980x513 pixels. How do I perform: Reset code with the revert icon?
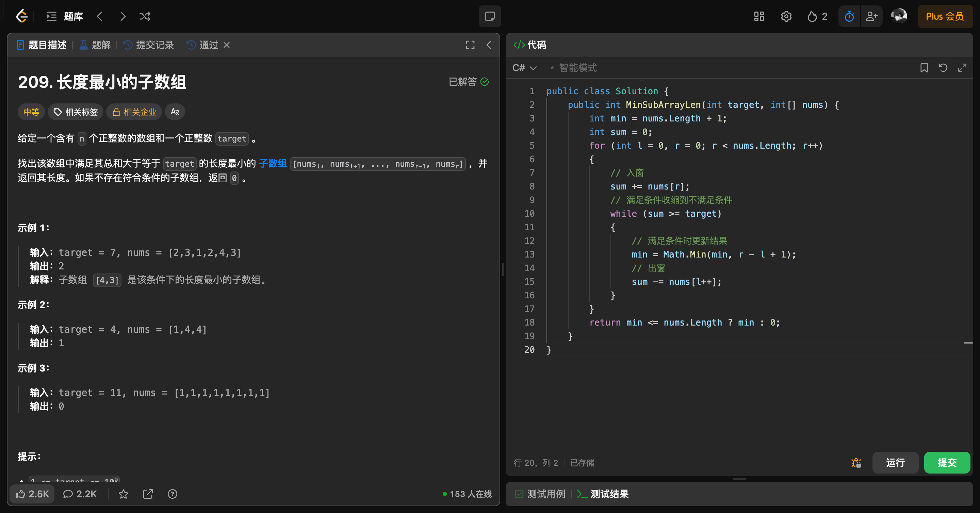[943, 68]
